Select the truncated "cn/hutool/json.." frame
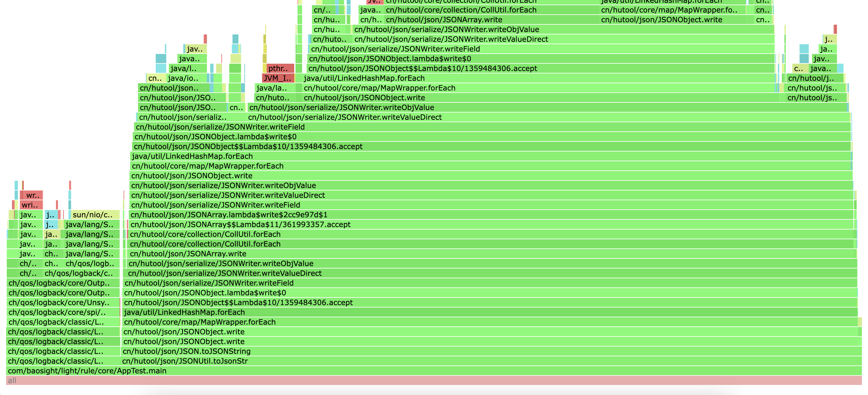Screen dimensions: 868x395 tap(174, 88)
